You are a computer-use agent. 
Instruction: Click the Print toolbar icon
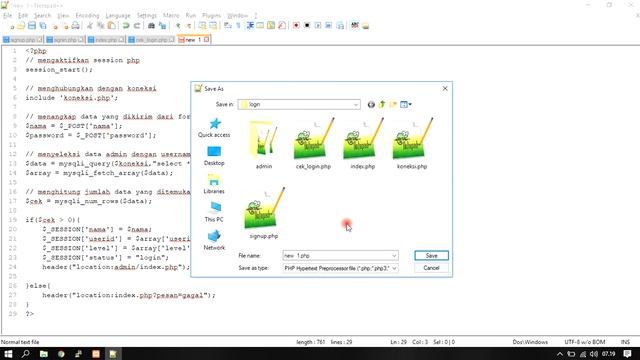click(76, 26)
